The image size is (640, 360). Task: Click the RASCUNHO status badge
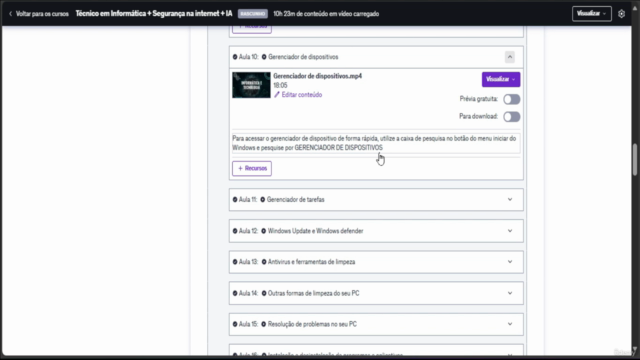pos(253,14)
